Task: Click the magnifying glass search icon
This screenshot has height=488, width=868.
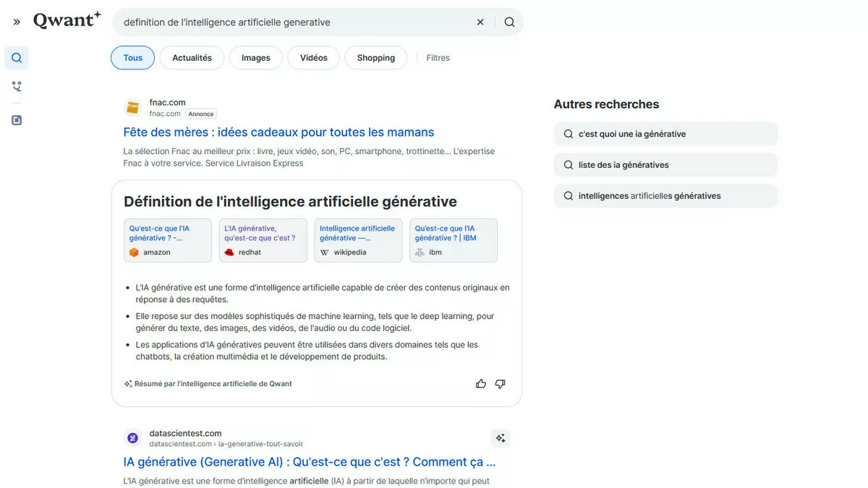Action: tap(509, 22)
